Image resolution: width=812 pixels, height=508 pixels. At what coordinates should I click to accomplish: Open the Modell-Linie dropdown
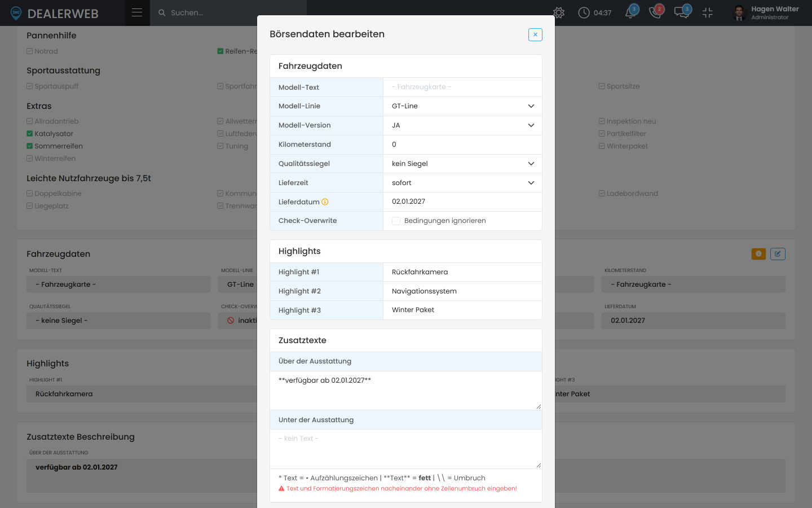coord(462,106)
